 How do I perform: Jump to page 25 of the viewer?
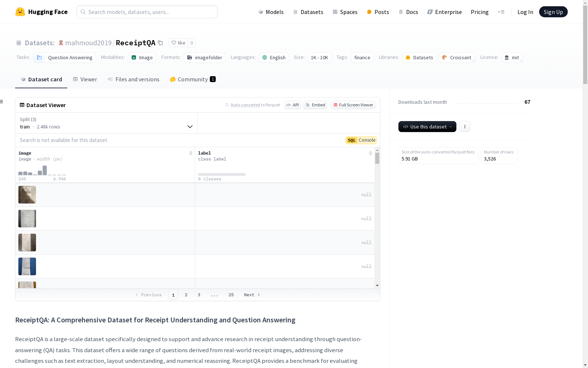click(x=231, y=295)
